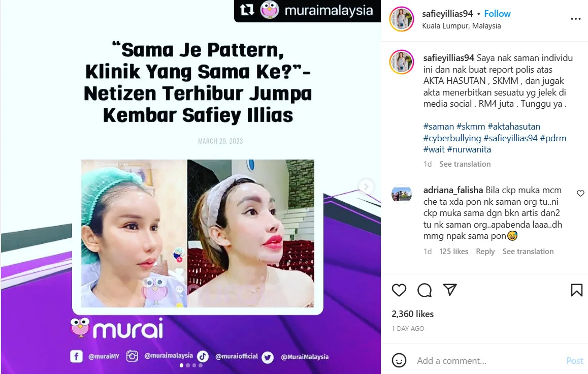View who gave 2,360 likes
This screenshot has height=374, width=588.
[412, 314]
